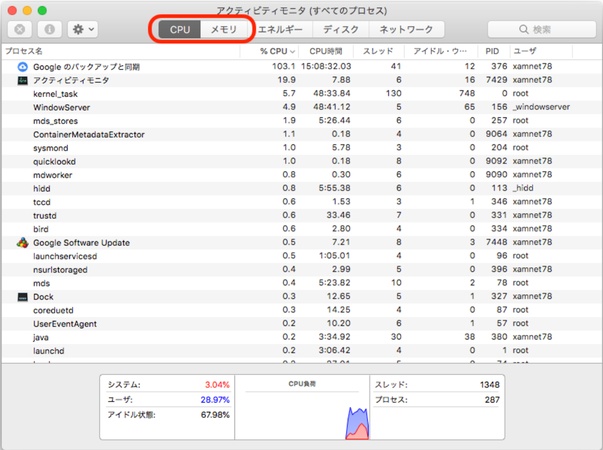Open the process info (i) toolbar icon

point(50,29)
